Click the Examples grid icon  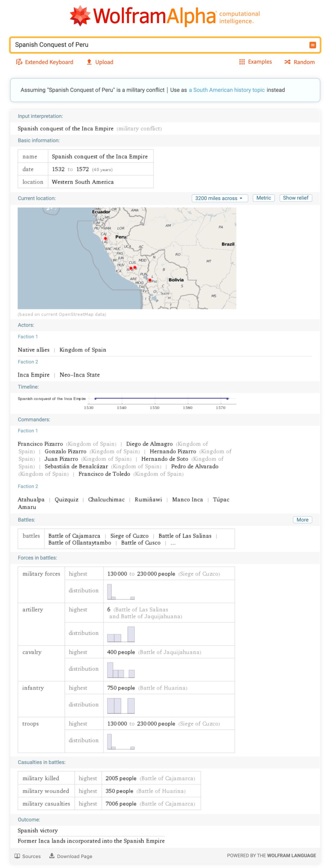[242, 62]
